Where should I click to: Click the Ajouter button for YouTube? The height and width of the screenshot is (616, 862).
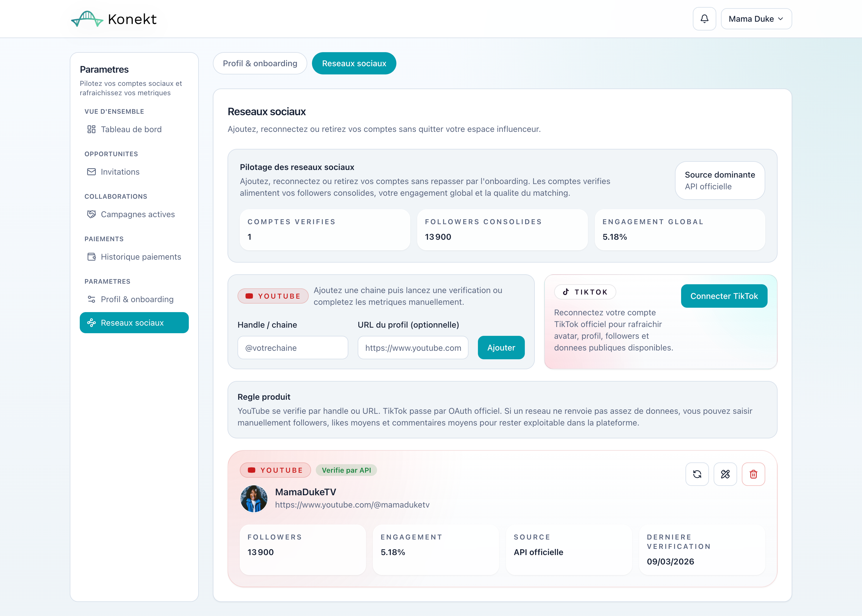501,348
